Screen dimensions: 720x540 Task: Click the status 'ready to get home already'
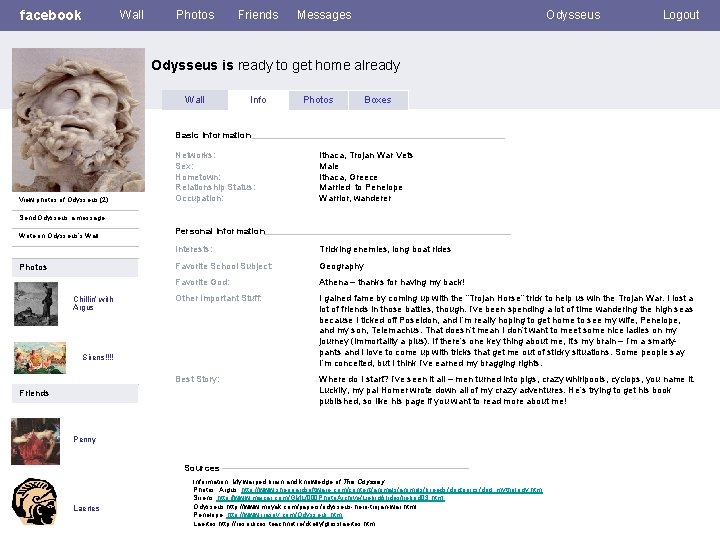click(x=319, y=65)
